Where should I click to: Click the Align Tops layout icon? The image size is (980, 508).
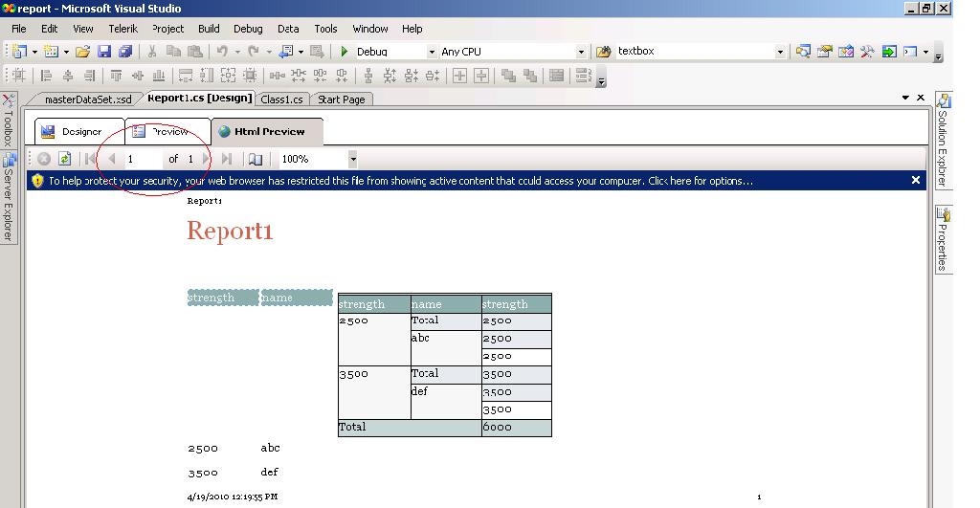click(x=116, y=76)
